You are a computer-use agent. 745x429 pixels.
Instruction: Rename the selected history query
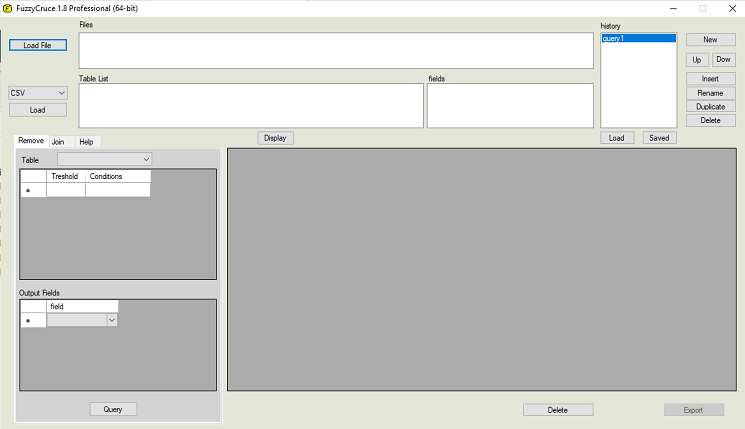(710, 93)
